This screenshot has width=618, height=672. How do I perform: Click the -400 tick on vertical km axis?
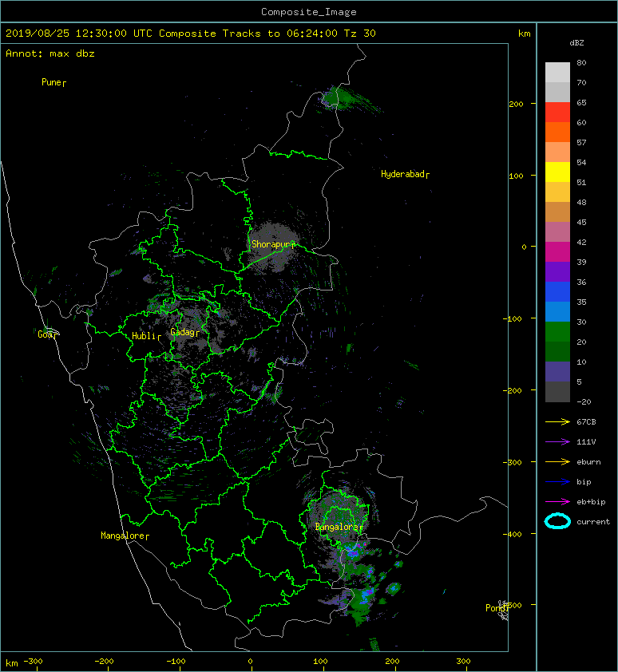point(512,534)
